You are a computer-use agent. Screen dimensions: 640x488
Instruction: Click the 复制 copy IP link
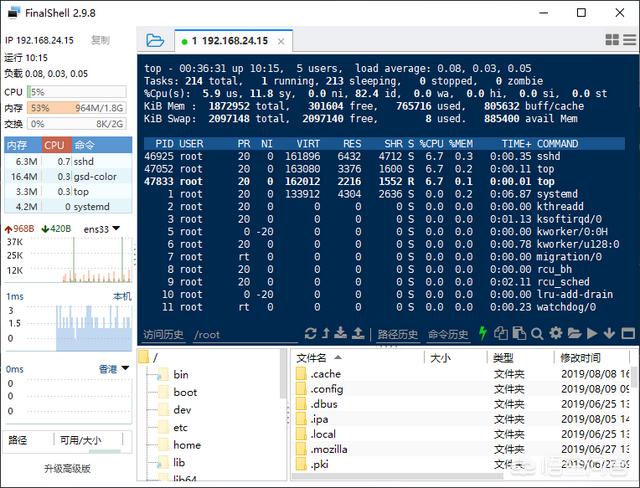(x=100, y=41)
